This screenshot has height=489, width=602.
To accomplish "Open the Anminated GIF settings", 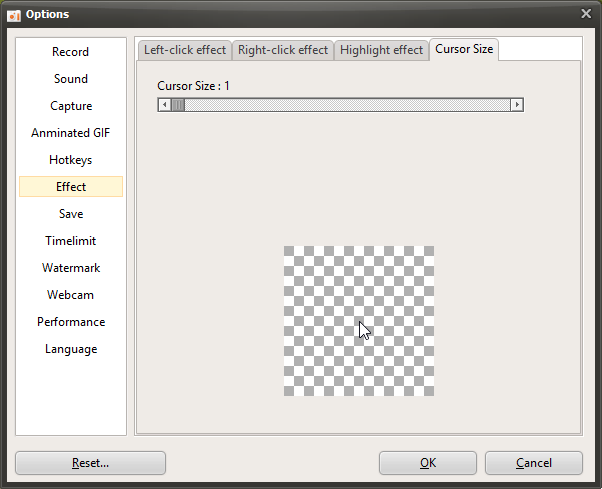I will (x=71, y=133).
